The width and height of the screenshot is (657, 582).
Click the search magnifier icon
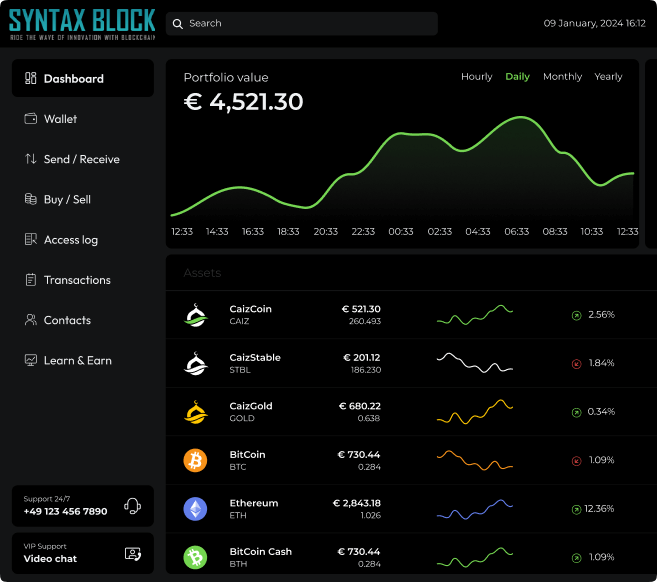tap(177, 23)
